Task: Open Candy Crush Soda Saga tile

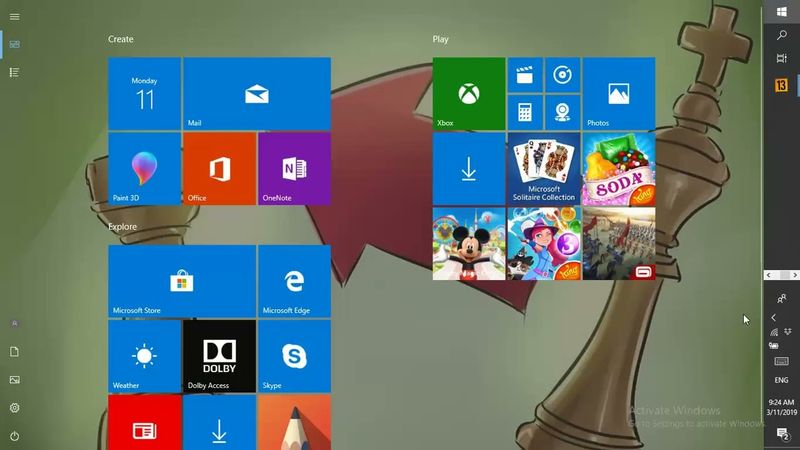Action: 618,168
